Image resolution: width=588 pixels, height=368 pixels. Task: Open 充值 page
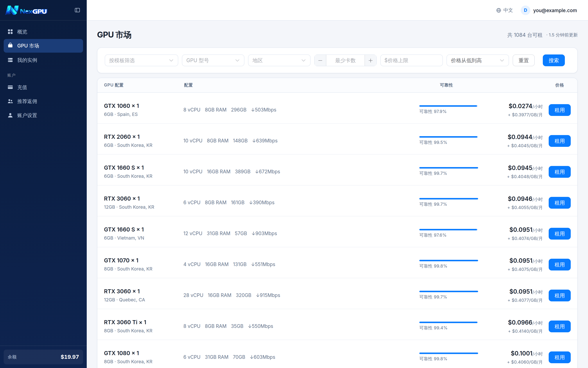pyautogui.click(x=43, y=87)
